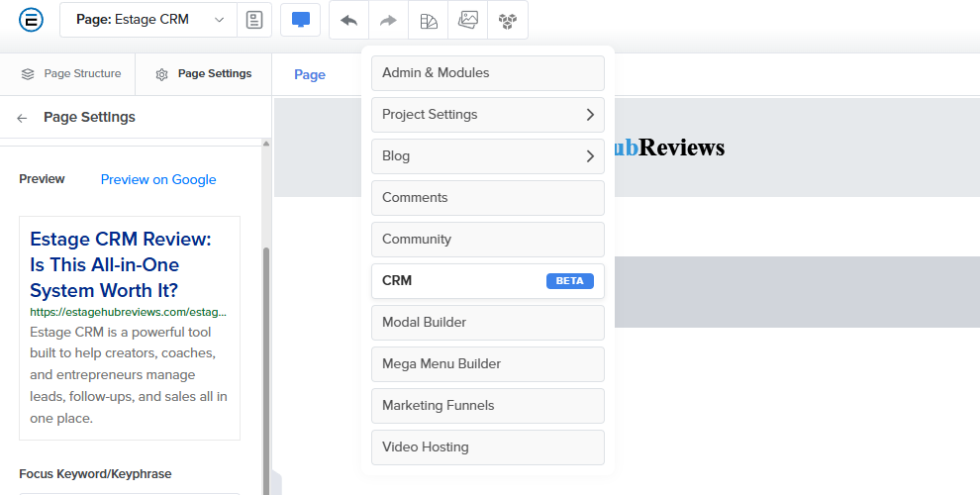Screen dimensions: 980x495
Task: Open the Marketing Funnels menu item
Action: [488, 406]
